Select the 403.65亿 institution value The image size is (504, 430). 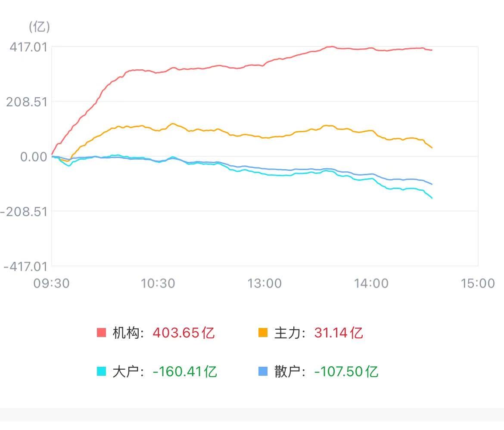[x=184, y=333]
